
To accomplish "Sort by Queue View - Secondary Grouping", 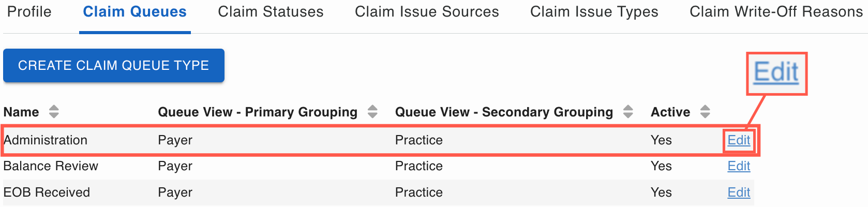I will click(x=628, y=112).
